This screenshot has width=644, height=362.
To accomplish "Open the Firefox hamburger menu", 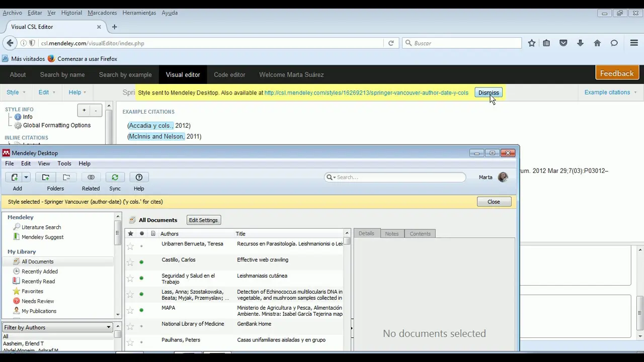I will tap(634, 43).
